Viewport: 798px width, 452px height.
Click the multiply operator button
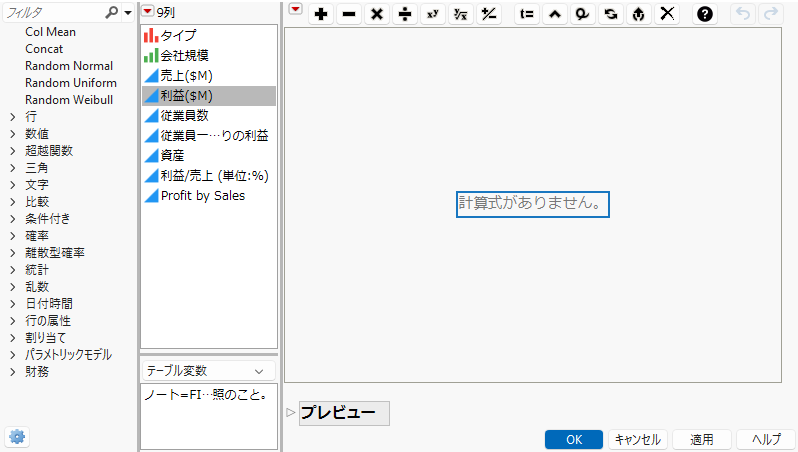click(x=377, y=14)
